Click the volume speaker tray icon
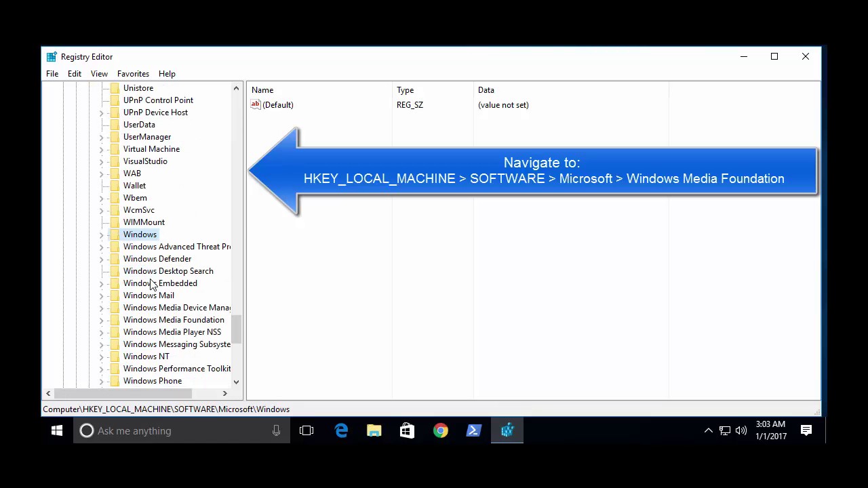Screen dimensions: 868x488 coord(741,430)
